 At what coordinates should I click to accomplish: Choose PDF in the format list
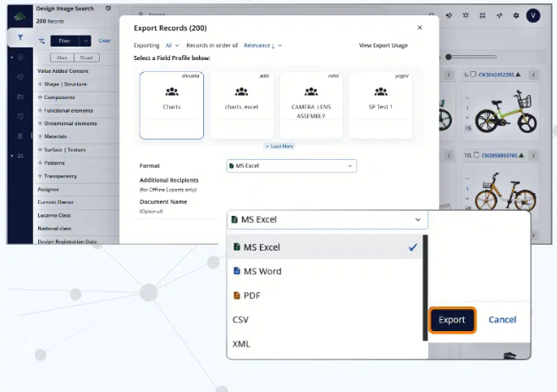click(x=251, y=295)
